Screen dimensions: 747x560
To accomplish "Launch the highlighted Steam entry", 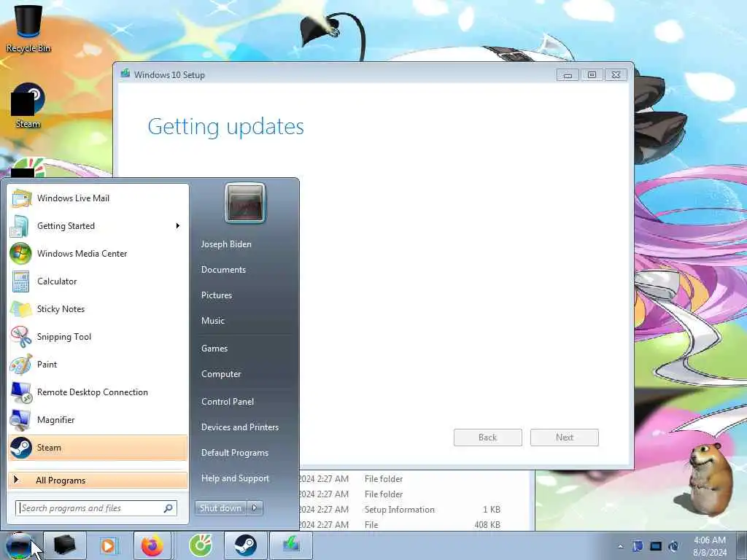I will coord(98,448).
